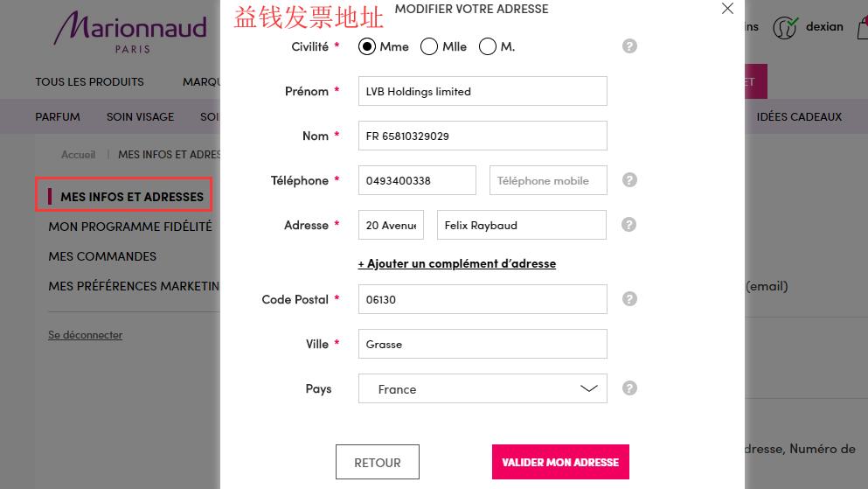Select the M. radio button

coord(488,46)
